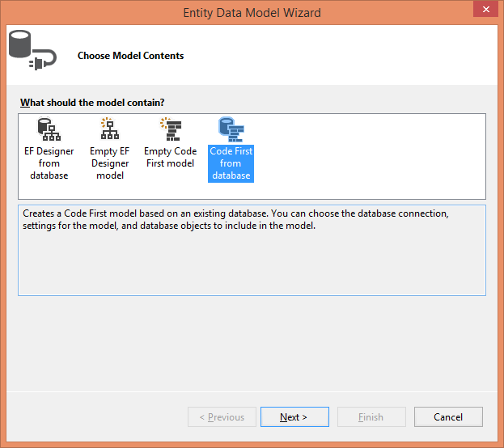Choose the Empty Code First model icon
Viewport: 504px width, 448px height.
pos(171,129)
